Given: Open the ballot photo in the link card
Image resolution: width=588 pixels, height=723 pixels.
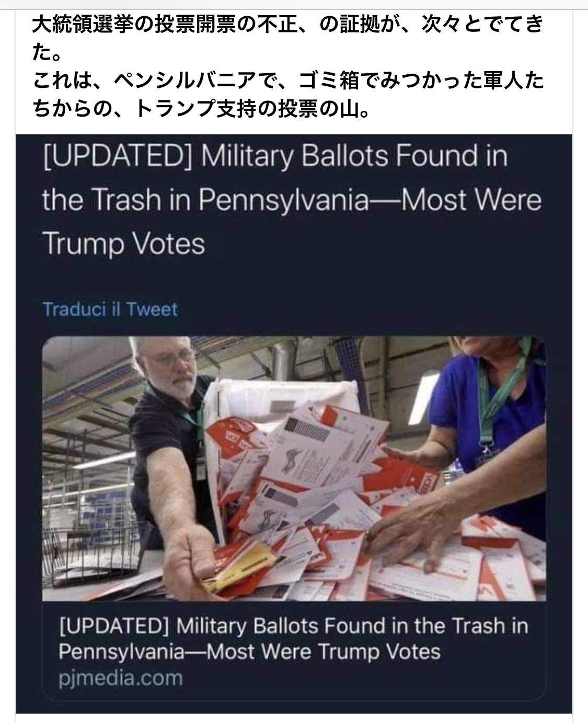Looking at the screenshot, I should pyautogui.click(x=294, y=468).
